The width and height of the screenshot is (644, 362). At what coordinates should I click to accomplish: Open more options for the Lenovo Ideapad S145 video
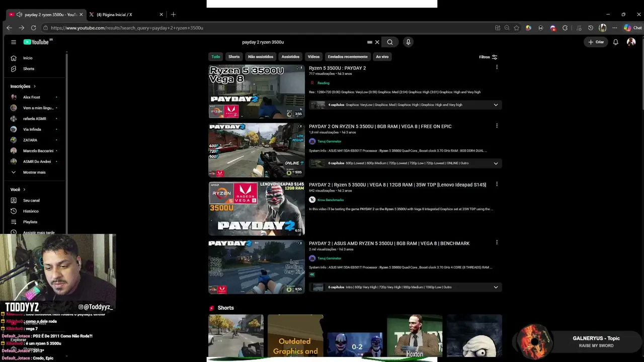[497, 184]
